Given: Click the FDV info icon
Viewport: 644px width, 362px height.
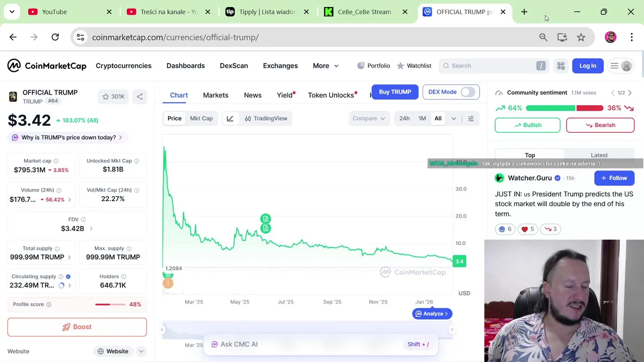Looking at the screenshot, I should click(84, 219).
